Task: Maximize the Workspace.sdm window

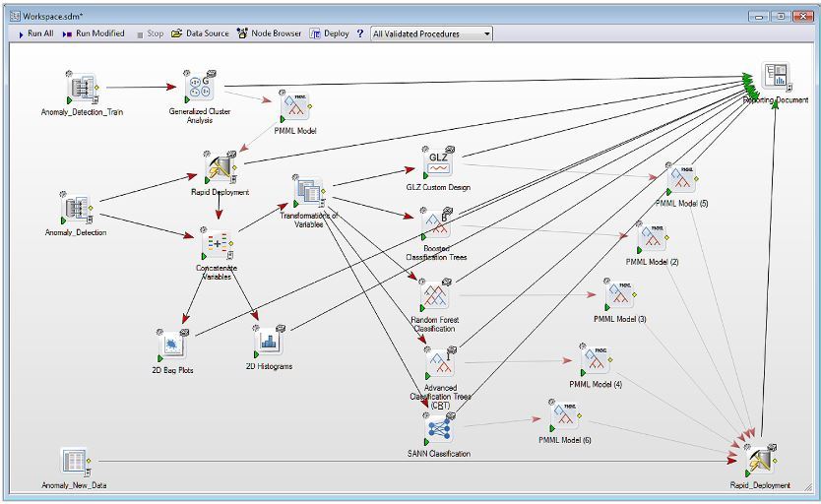Action: pyautogui.click(x=781, y=16)
